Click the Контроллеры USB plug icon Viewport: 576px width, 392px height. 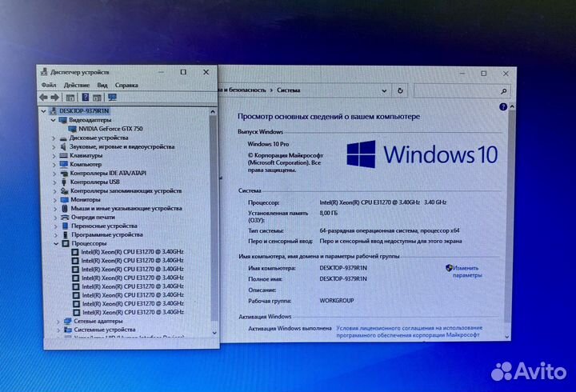tap(64, 182)
